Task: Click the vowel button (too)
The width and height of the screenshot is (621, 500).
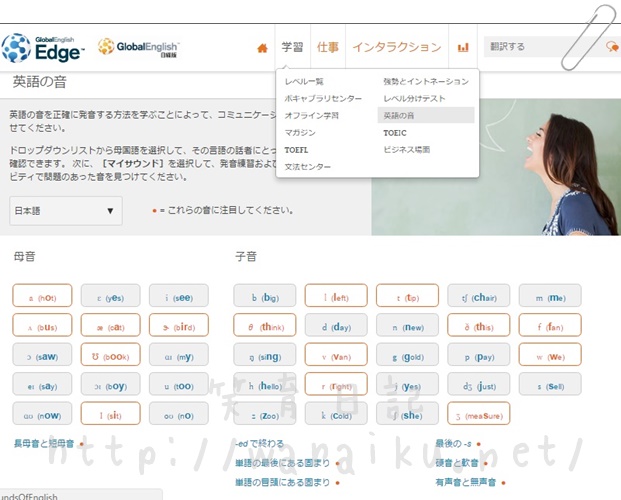Action: [x=179, y=384]
